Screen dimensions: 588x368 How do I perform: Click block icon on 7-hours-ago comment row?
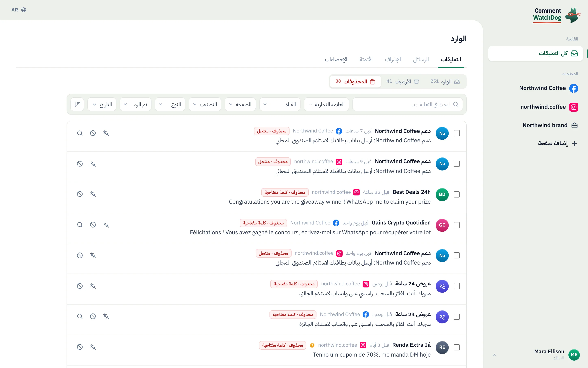(93, 133)
